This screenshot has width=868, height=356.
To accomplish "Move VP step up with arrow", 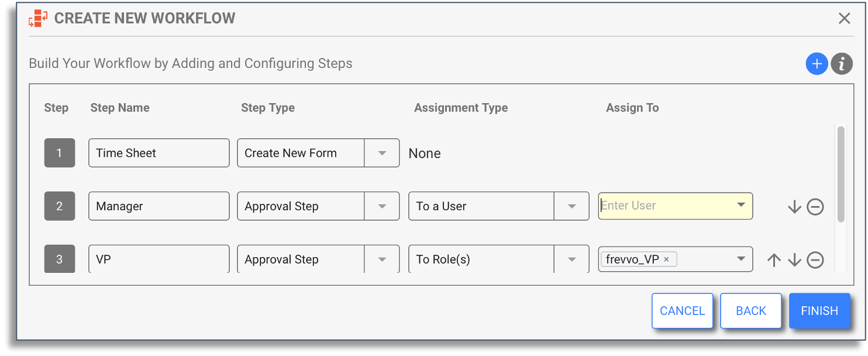I will [x=774, y=260].
